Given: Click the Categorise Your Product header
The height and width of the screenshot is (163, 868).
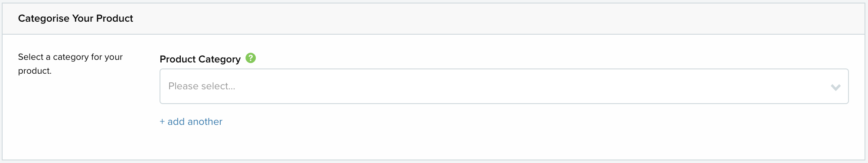Looking at the screenshot, I should pyautogui.click(x=75, y=18).
